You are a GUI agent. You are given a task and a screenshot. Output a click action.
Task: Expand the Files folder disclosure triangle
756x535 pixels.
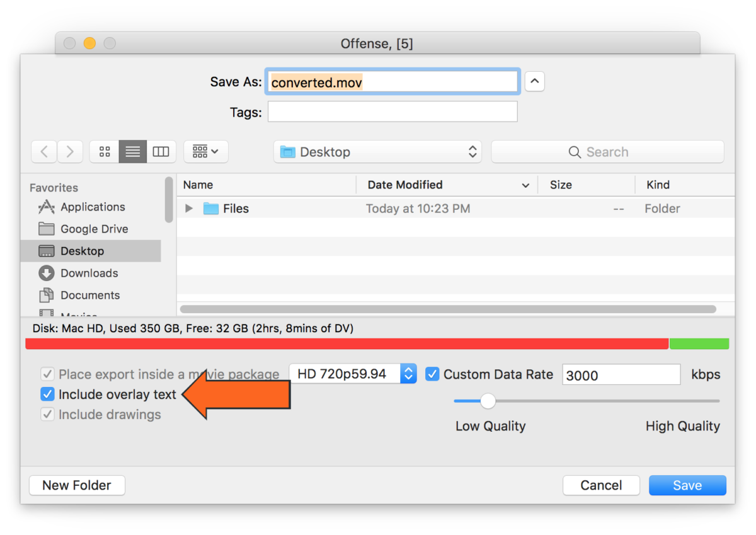pos(188,209)
